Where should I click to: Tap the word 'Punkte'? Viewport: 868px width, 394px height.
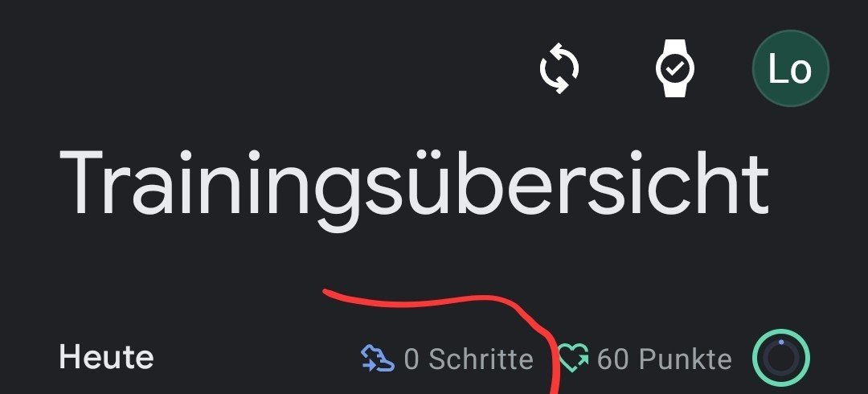coord(686,359)
